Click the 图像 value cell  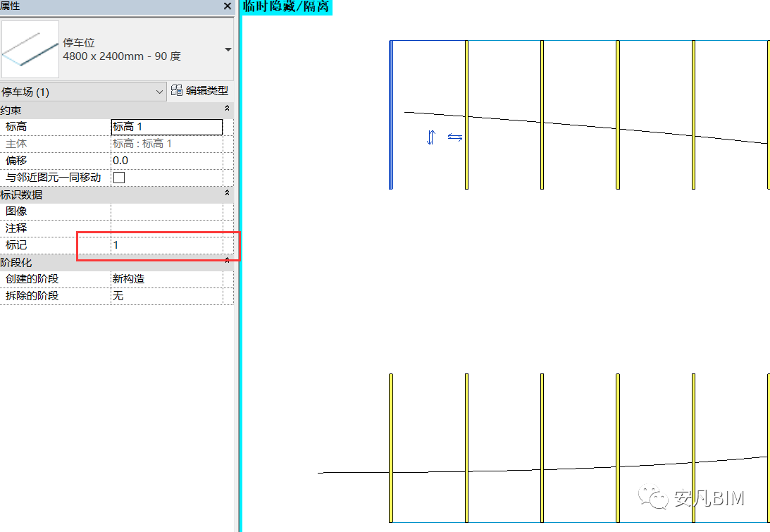pos(167,211)
